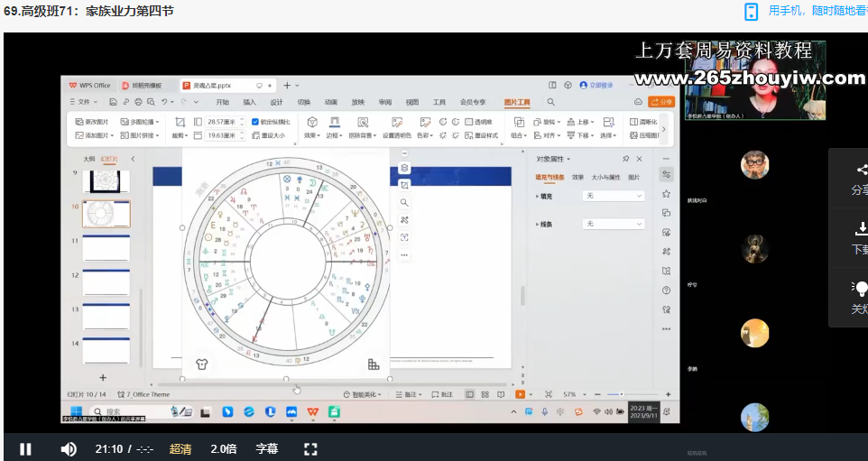Open 文件 menu

click(84, 102)
